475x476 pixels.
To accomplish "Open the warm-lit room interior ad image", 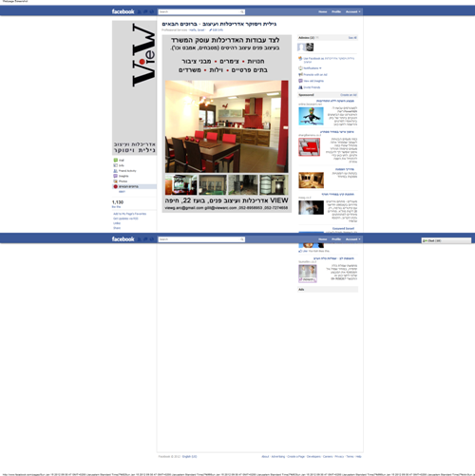I will (x=312, y=181).
